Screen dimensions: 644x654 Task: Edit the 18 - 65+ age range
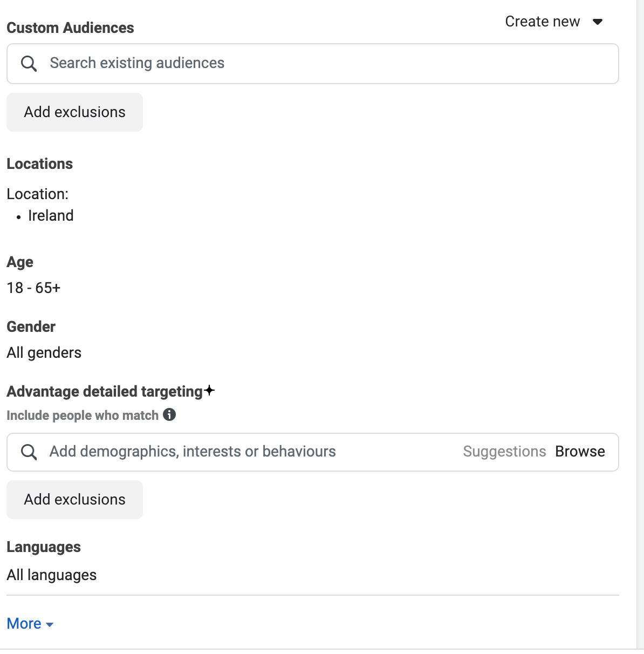click(33, 288)
